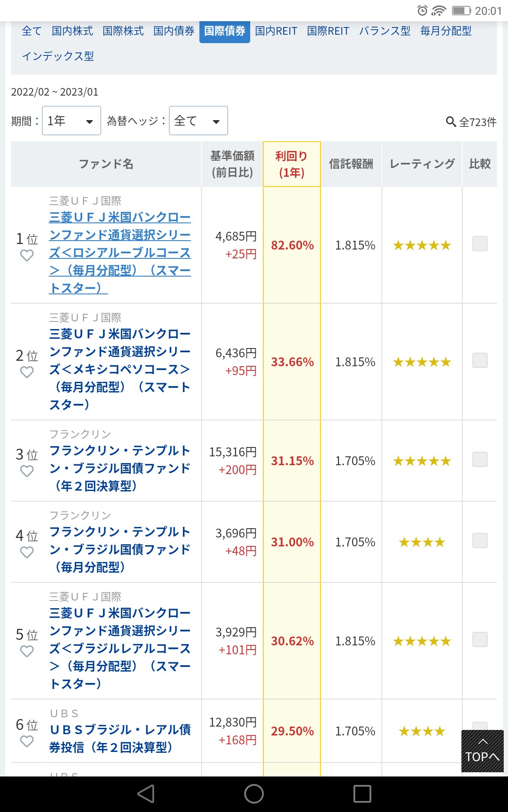The image size is (508, 812).
Task: Tap the Android back navigation triangle
Action: click(x=146, y=794)
